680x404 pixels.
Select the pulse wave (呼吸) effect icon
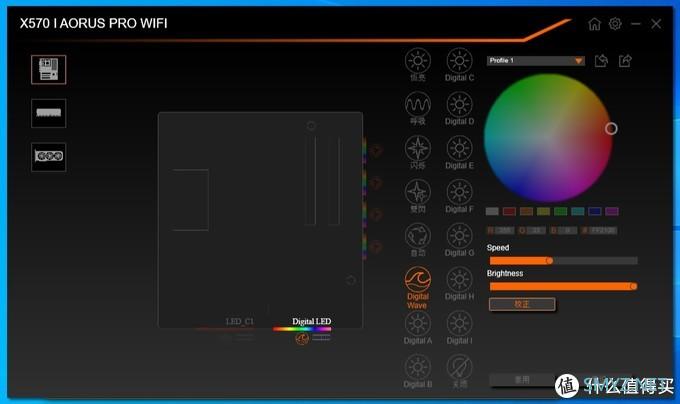(418, 104)
